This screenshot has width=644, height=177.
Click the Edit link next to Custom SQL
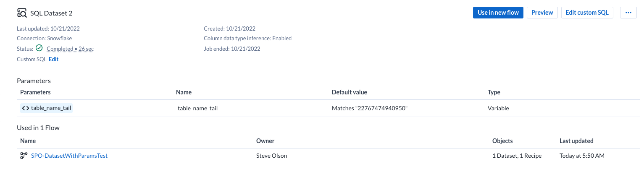[x=54, y=59]
